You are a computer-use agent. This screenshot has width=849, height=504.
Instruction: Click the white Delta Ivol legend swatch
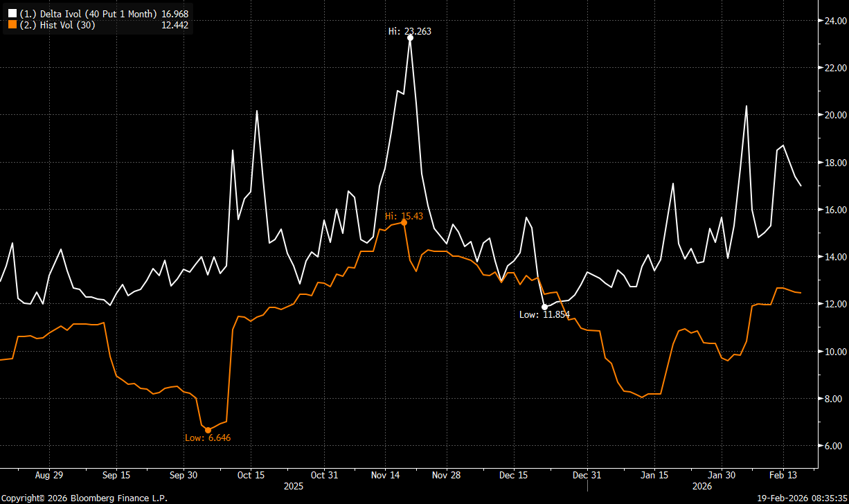coord(12,13)
